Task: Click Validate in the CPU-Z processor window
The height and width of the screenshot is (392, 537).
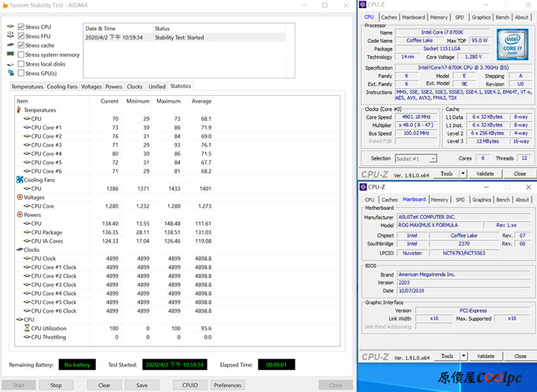Action: tap(485, 174)
